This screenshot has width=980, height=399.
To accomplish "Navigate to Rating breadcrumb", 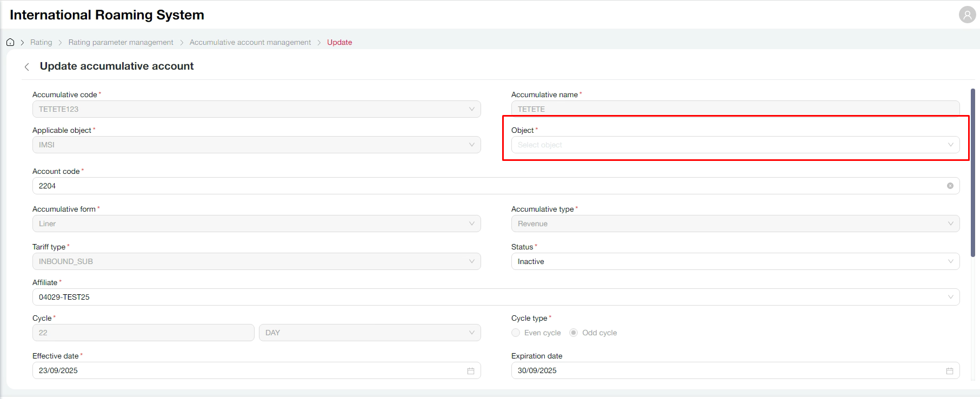I will [41, 42].
